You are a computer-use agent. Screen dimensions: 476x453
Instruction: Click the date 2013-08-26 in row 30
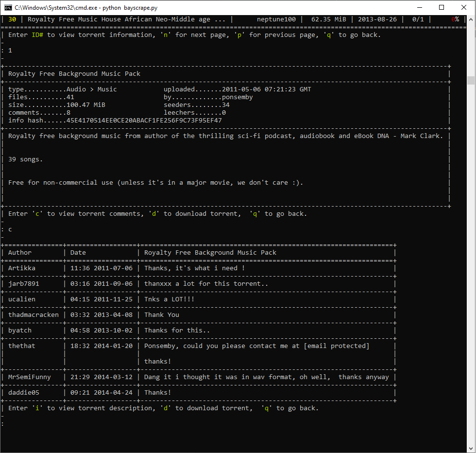coord(377,19)
